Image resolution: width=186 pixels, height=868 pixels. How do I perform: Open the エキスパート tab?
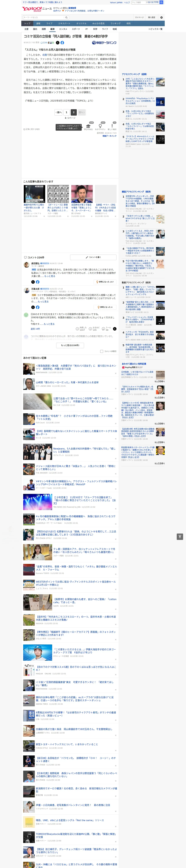coord(64,24)
